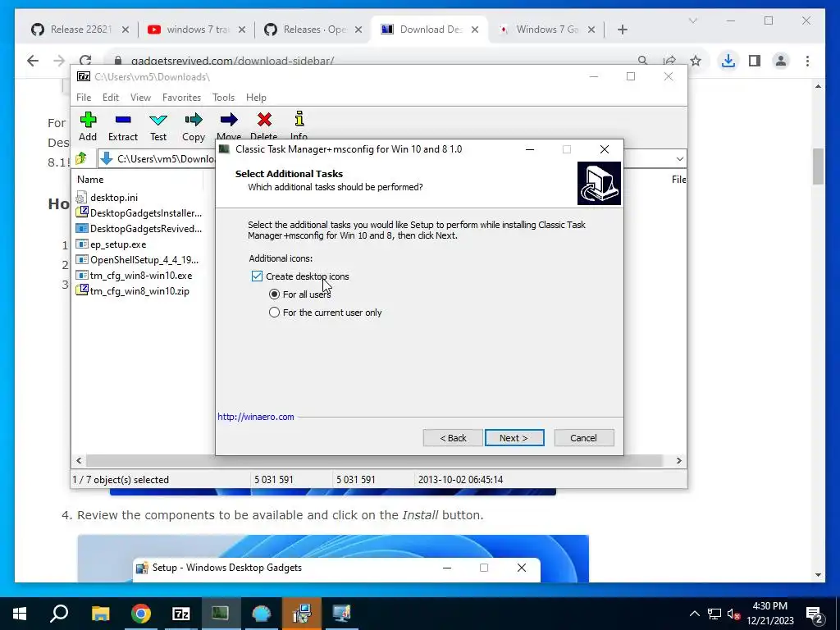Select desktop.ini in the file list
The width and height of the screenshot is (840, 630).
pyautogui.click(x=113, y=198)
